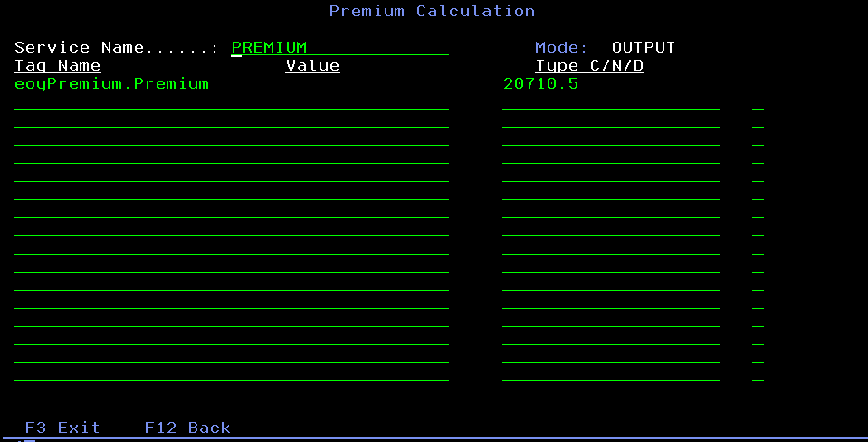Click the Service Name field containing PREMIUM
The height and width of the screenshot is (442, 868).
[x=339, y=48]
